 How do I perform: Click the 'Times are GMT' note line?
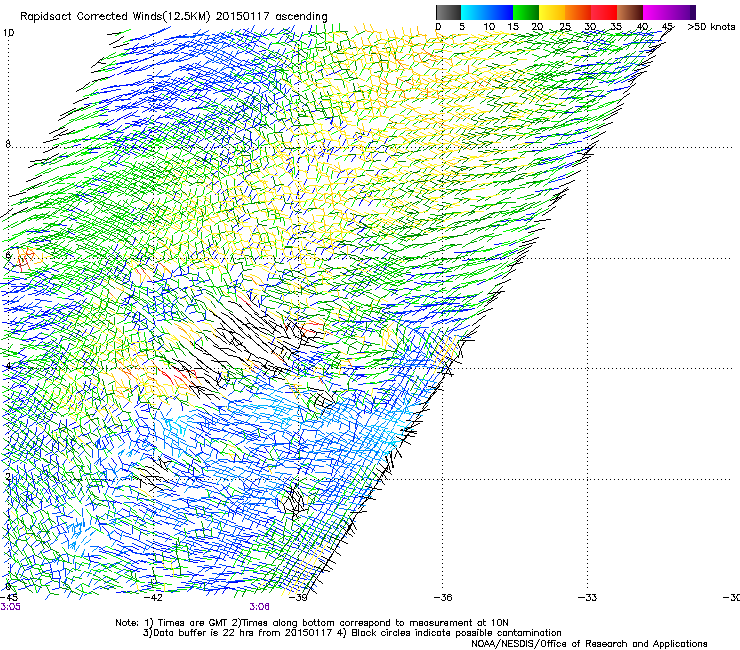312,623
